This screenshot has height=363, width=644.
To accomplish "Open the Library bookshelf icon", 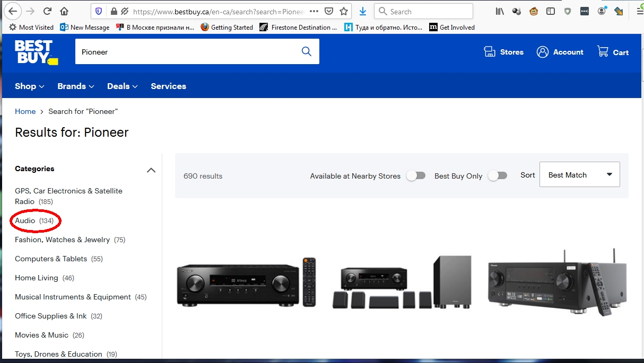I will [500, 11].
